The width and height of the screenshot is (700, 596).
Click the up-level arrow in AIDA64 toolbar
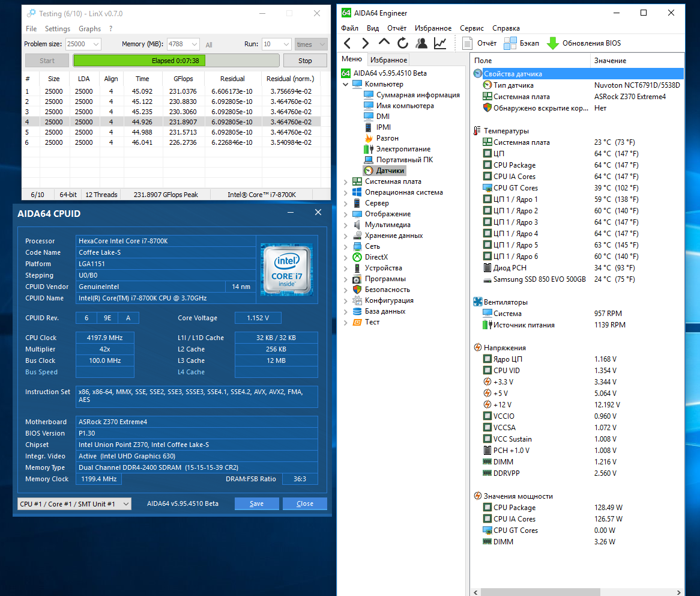384,43
